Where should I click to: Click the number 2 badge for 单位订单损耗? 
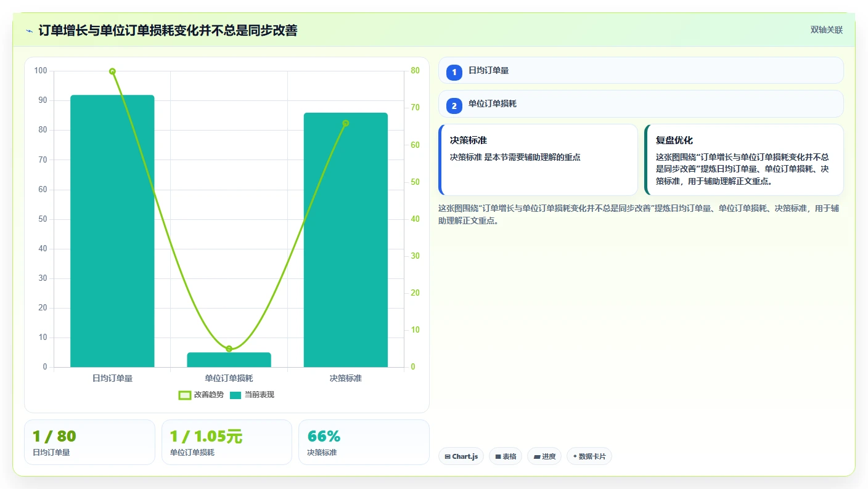tap(454, 106)
